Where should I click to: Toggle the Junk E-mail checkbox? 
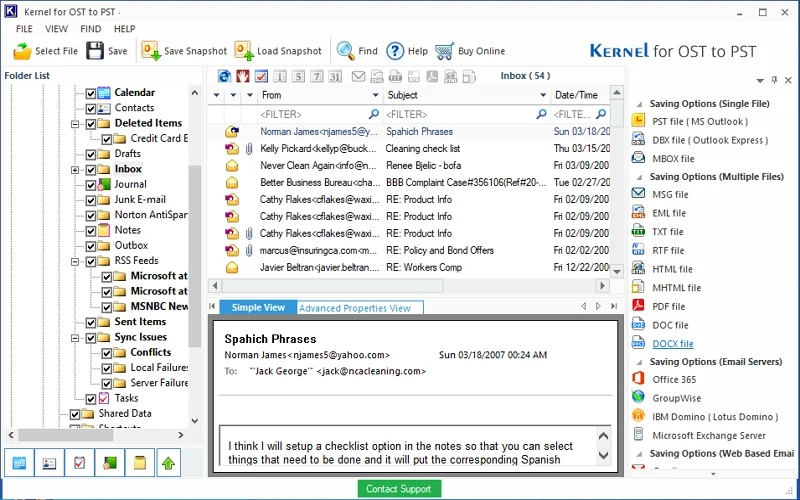coord(91,200)
